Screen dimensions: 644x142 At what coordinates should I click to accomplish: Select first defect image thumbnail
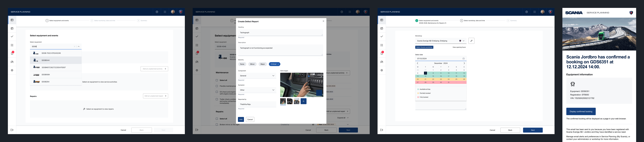(x=283, y=101)
